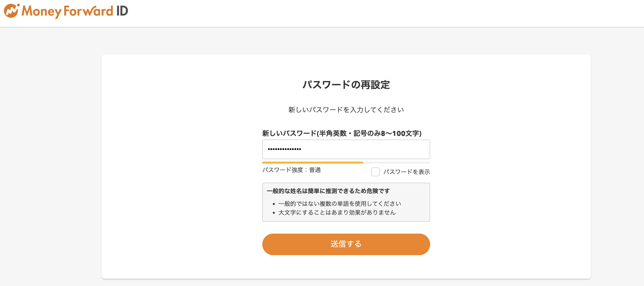Click the masked password dots
644x286 pixels.
click(x=284, y=149)
